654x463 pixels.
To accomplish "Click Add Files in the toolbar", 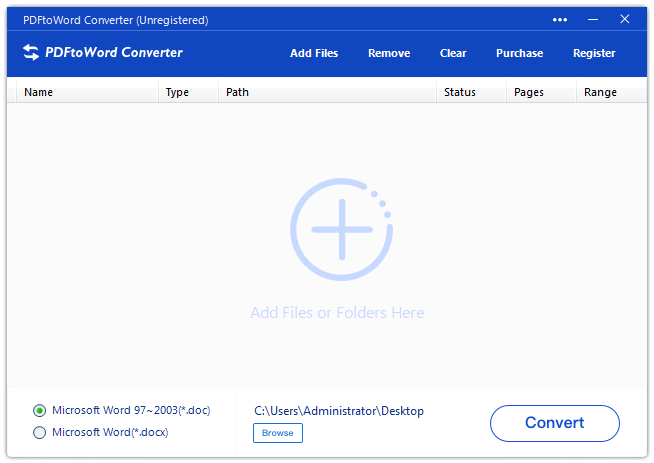I will tap(314, 53).
